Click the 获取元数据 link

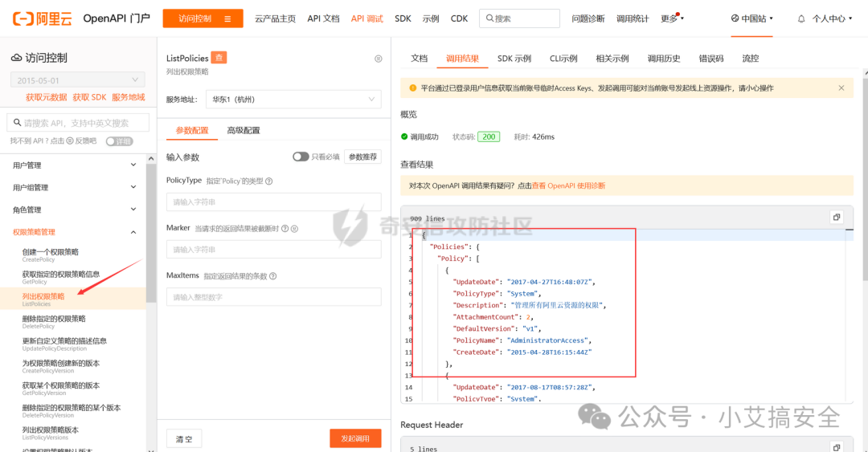[47, 97]
